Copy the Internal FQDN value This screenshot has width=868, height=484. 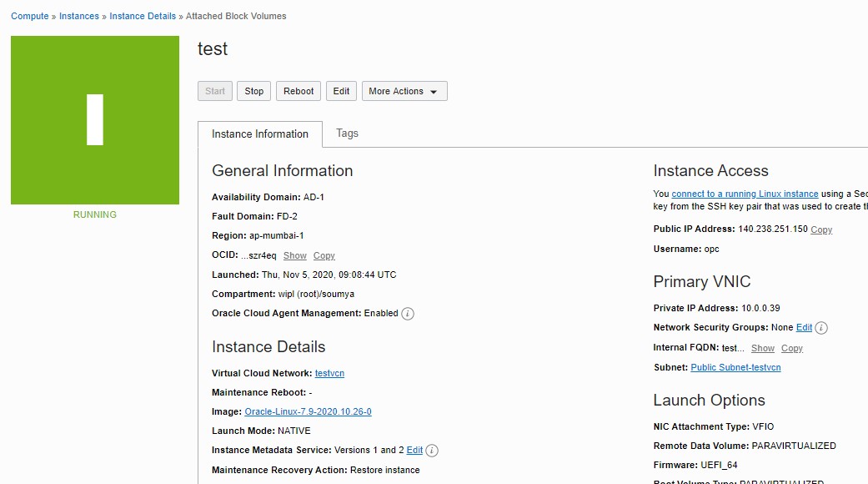click(791, 348)
